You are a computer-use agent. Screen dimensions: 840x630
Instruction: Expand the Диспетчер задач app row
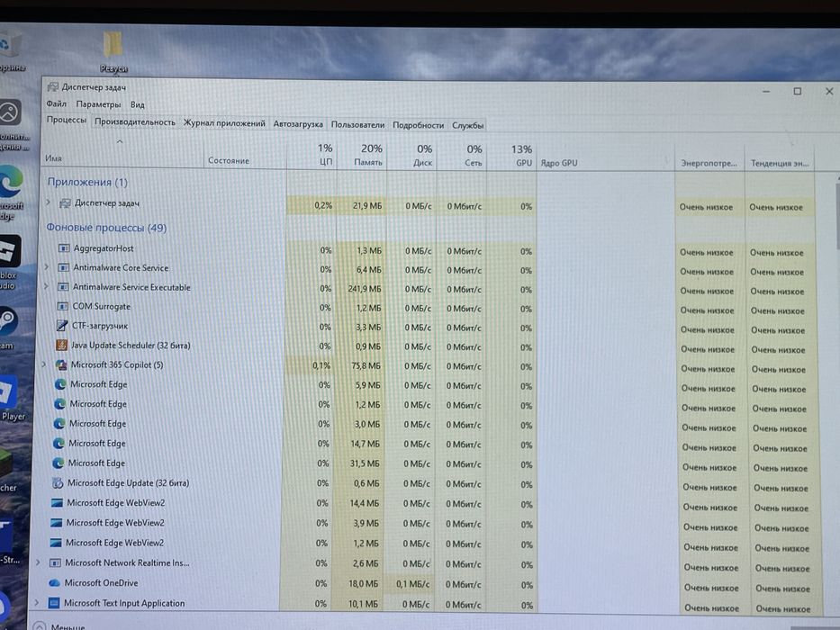49,202
